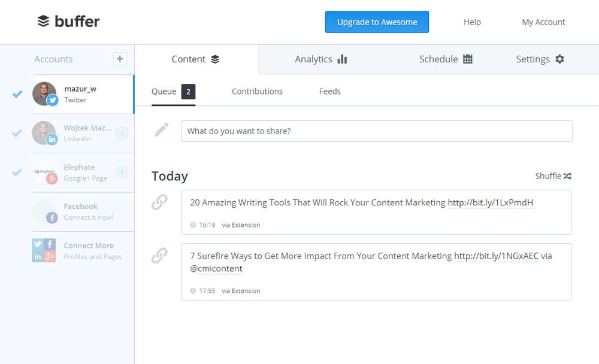
Task: Open the Feeds sub-tab
Action: point(329,92)
